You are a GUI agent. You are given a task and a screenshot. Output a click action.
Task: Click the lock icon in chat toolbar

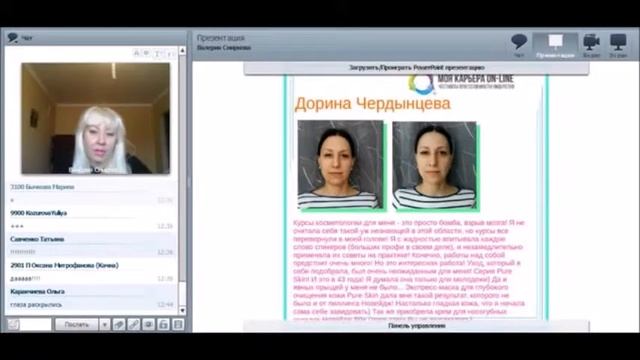(163, 324)
